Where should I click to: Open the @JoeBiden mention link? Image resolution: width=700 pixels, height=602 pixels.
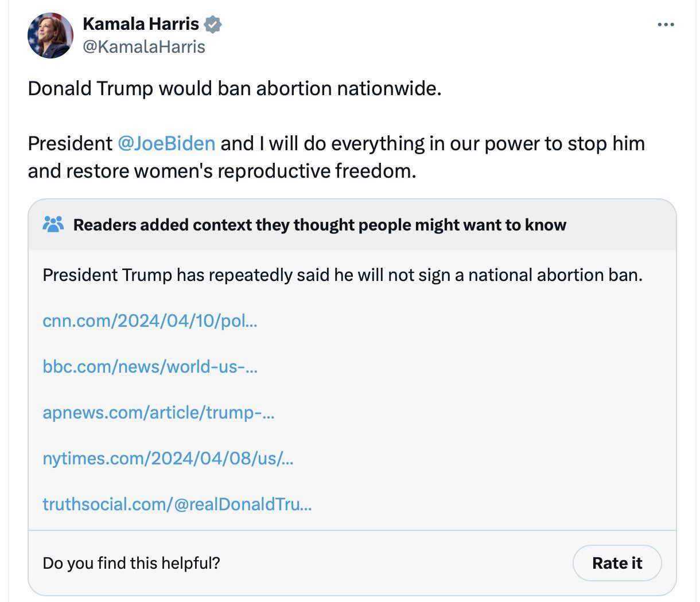pos(166,143)
